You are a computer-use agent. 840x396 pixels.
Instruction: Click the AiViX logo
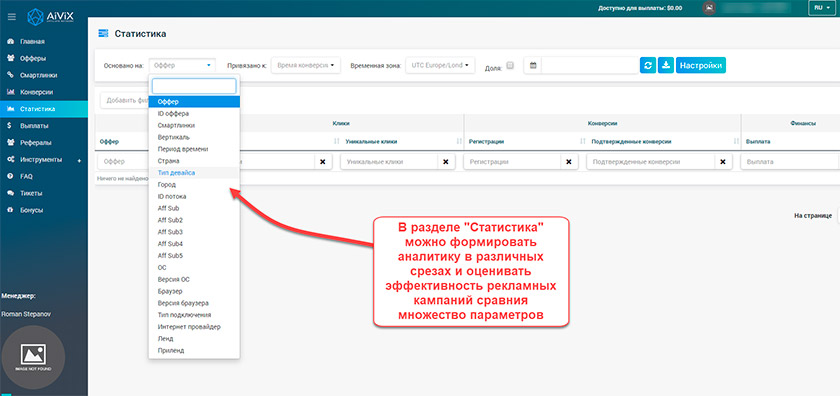(x=50, y=16)
